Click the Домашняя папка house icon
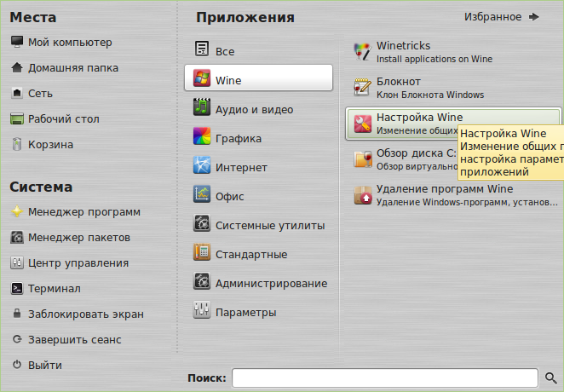The height and width of the screenshot is (392, 564). tap(17, 67)
